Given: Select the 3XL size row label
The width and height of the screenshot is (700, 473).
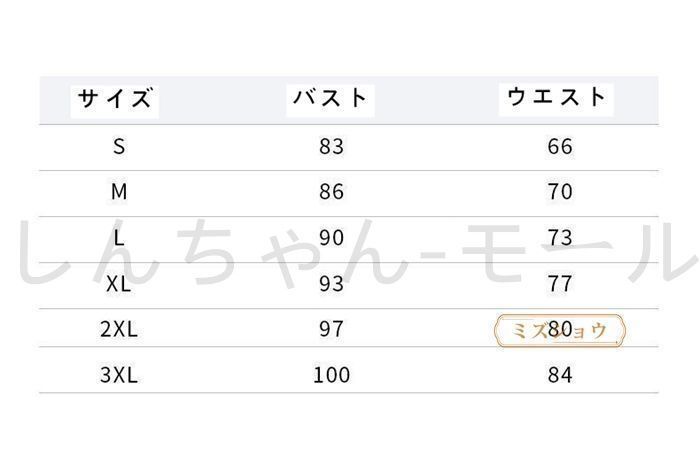Looking at the screenshot, I should [119, 375].
